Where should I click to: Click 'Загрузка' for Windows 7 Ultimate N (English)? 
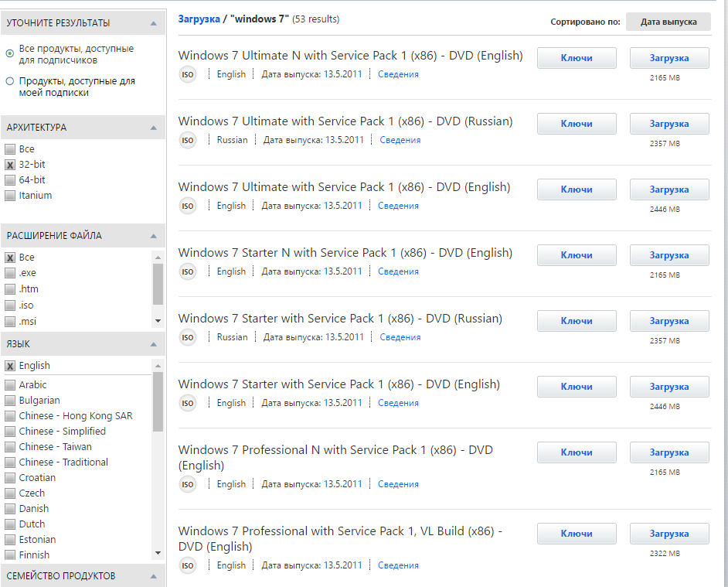(669, 58)
